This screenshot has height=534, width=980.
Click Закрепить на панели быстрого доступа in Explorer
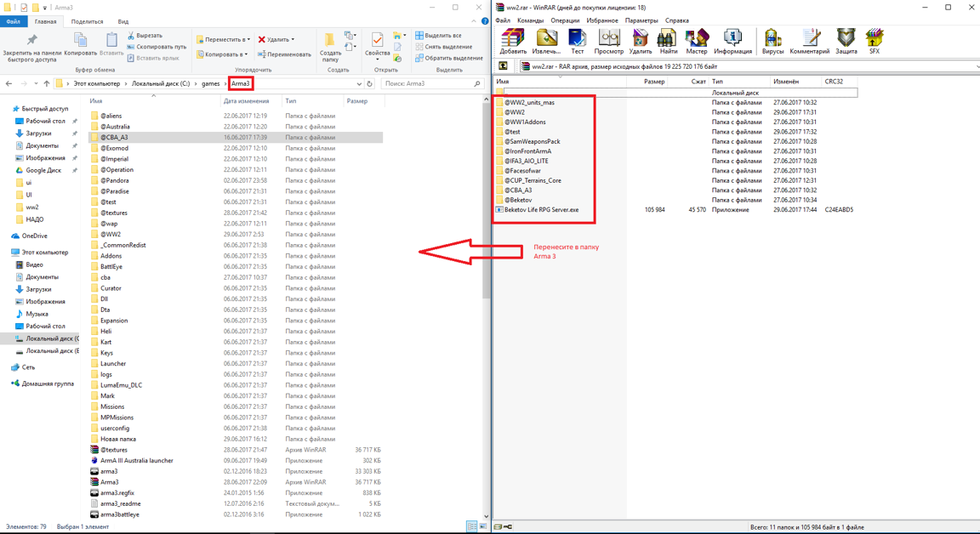pos(31,48)
